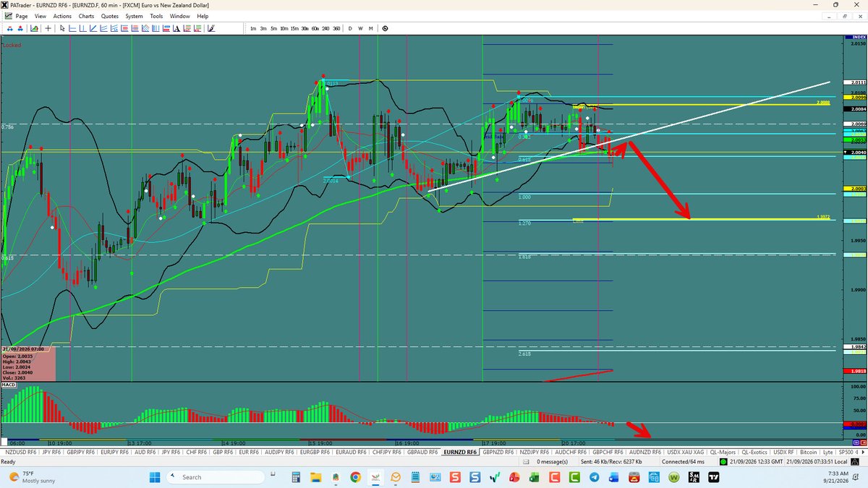
Task: Click the red 'Locked' label on chart
Action: coord(12,45)
